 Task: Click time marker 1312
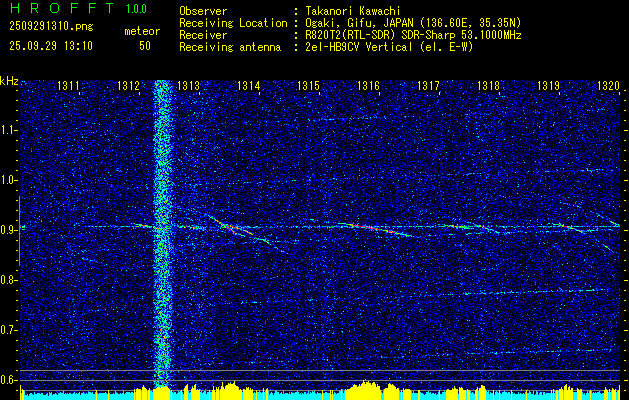click(x=128, y=85)
